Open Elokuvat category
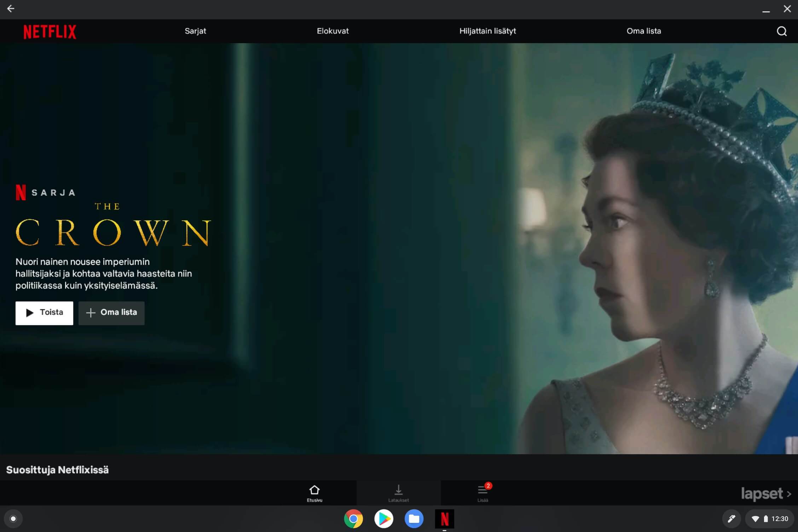The height and width of the screenshot is (532, 798). coord(332,31)
